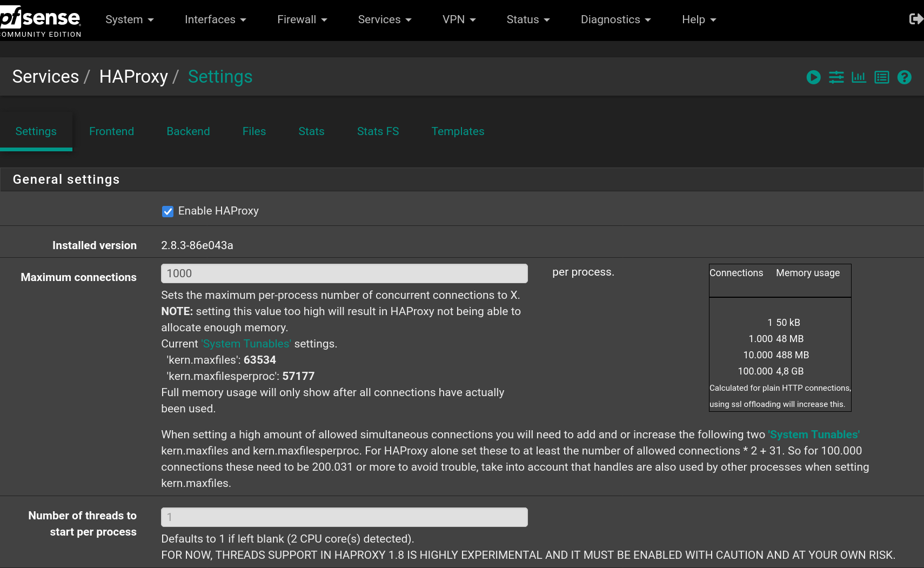
Task: Toggle the Enable HAProxy checkbox
Action: point(168,211)
